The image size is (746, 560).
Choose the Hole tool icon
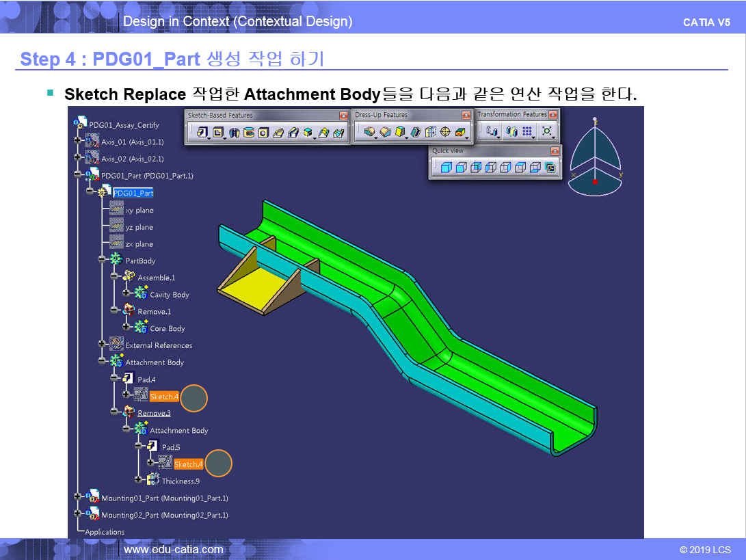263,133
